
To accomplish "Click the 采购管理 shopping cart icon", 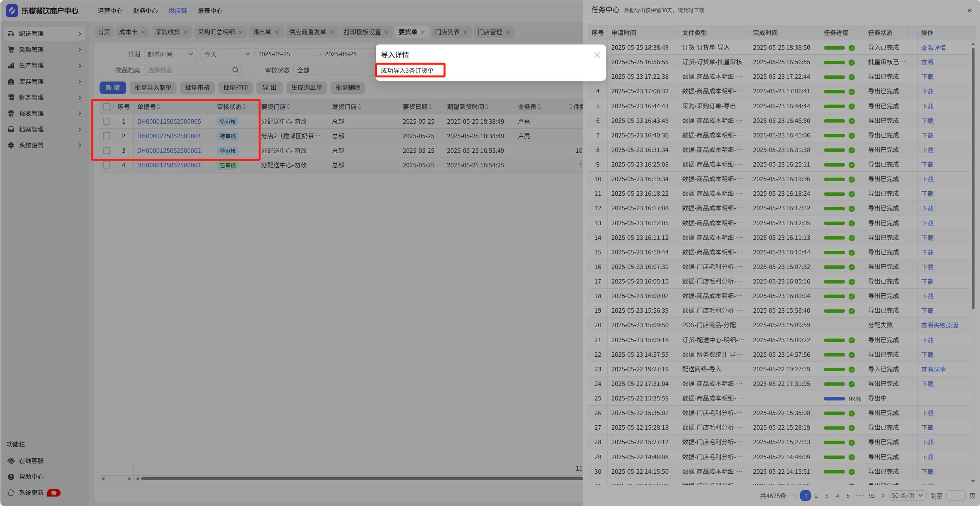I will point(11,50).
